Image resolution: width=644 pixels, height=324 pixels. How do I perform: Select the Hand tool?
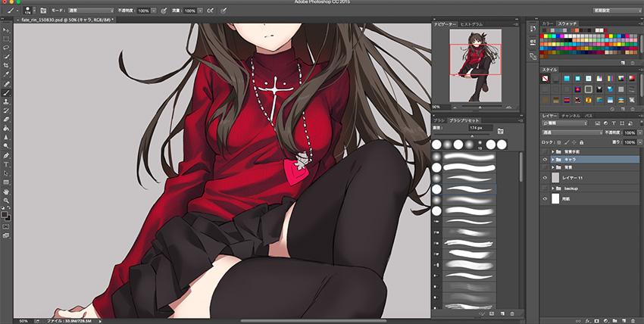7,192
